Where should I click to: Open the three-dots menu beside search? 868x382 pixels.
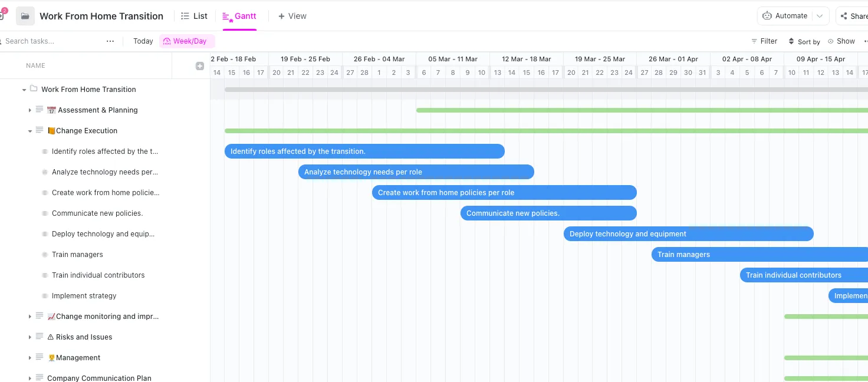(x=110, y=41)
